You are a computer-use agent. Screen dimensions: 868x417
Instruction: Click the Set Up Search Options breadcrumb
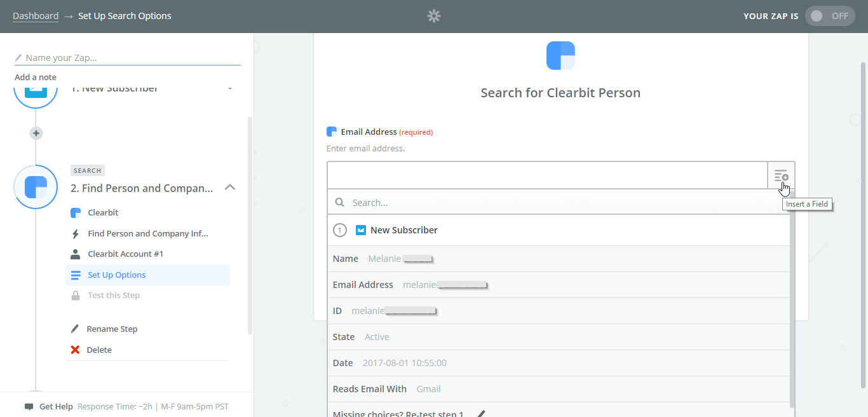[125, 16]
